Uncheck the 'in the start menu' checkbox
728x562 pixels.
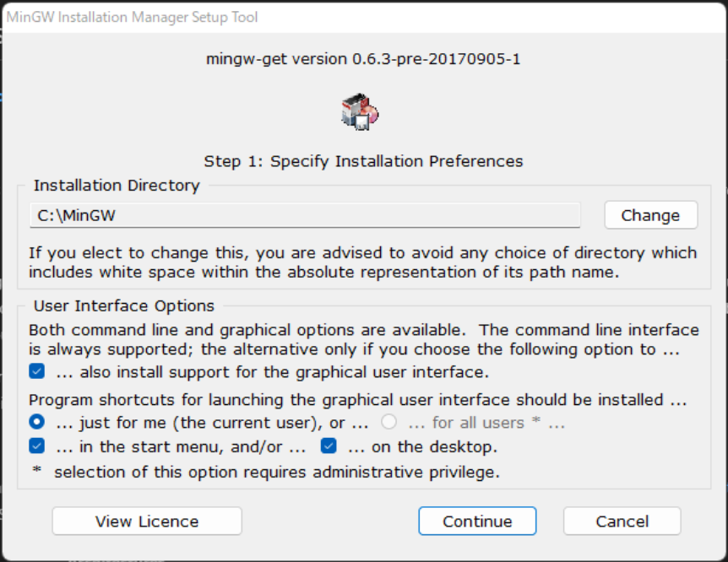coord(37,446)
